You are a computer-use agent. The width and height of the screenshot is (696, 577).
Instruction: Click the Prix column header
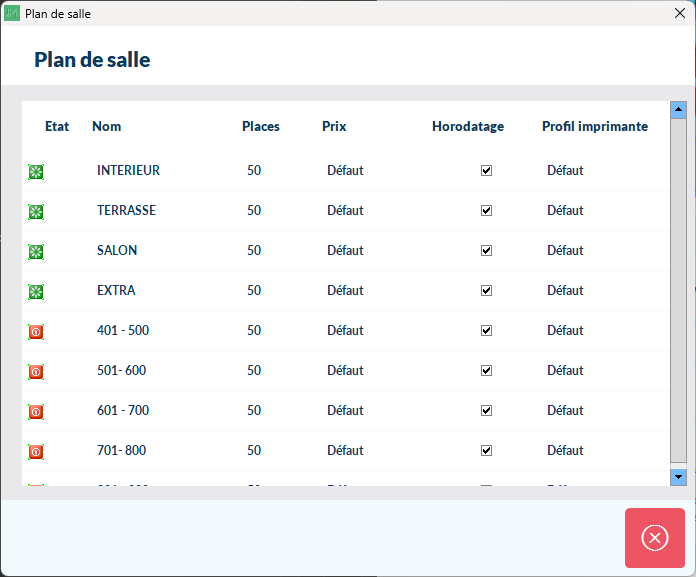tap(334, 126)
